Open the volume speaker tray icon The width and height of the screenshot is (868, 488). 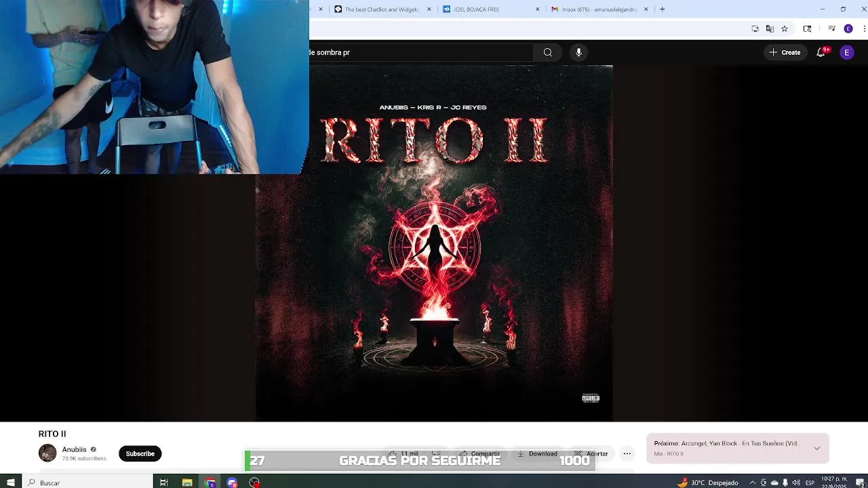796,483
